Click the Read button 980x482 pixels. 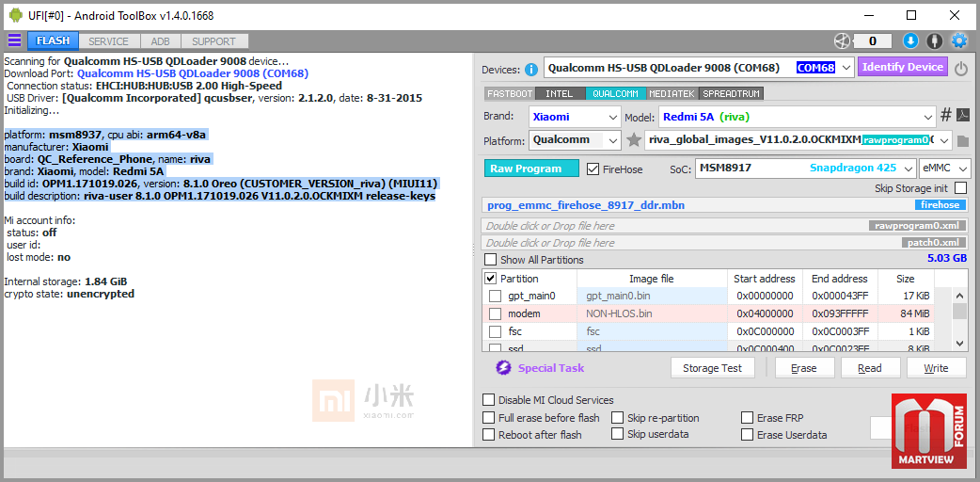(x=870, y=368)
